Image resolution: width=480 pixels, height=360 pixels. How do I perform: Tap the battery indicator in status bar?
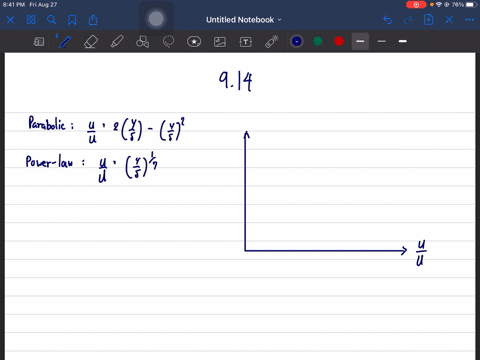tap(470, 5)
